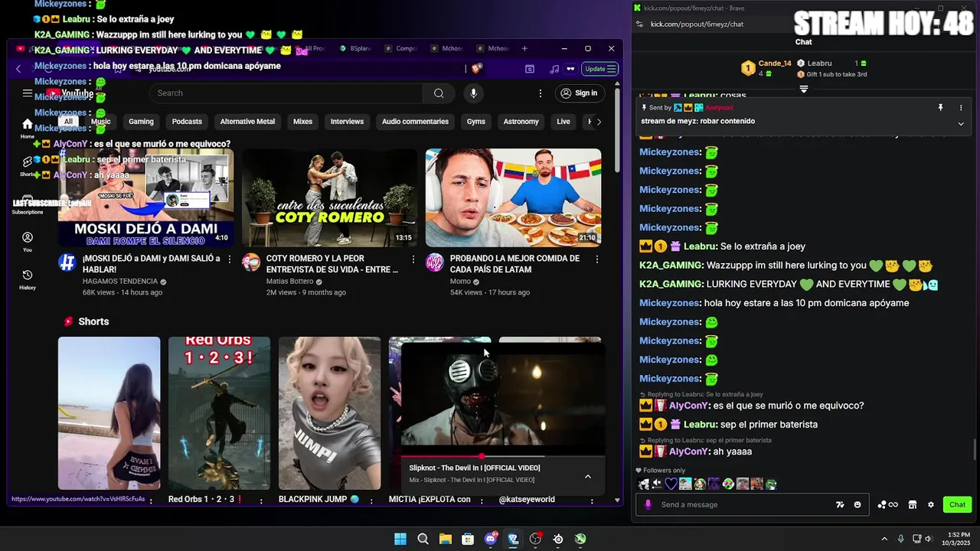Open Discord from the taskbar
Image resolution: width=980 pixels, height=551 pixels.
point(491,540)
